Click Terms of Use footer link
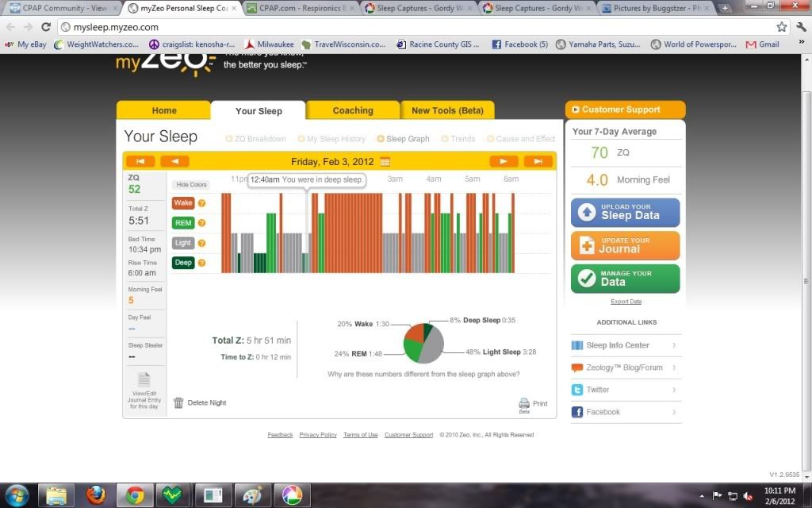Image resolution: width=812 pixels, height=508 pixels. coord(361,435)
